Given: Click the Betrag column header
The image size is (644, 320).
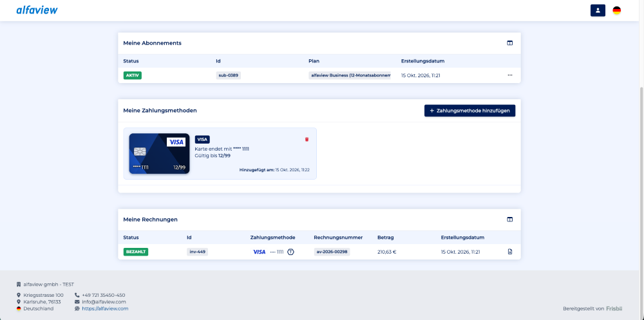Looking at the screenshot, I should tap(386, 238).
